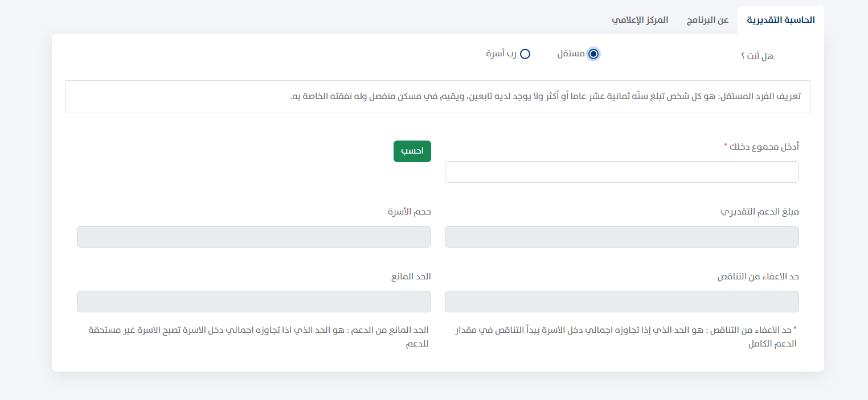Viewport: 868px width, 400px height.
Task: Choose the رب أسرة radio option
Action: [525, 54]
